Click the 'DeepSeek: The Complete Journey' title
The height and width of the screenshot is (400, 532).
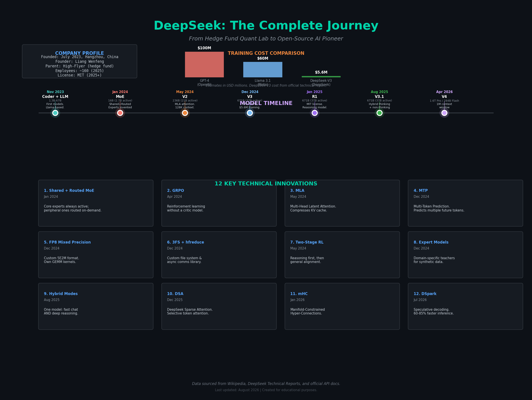pyautogui.click(x=266, y=26)
